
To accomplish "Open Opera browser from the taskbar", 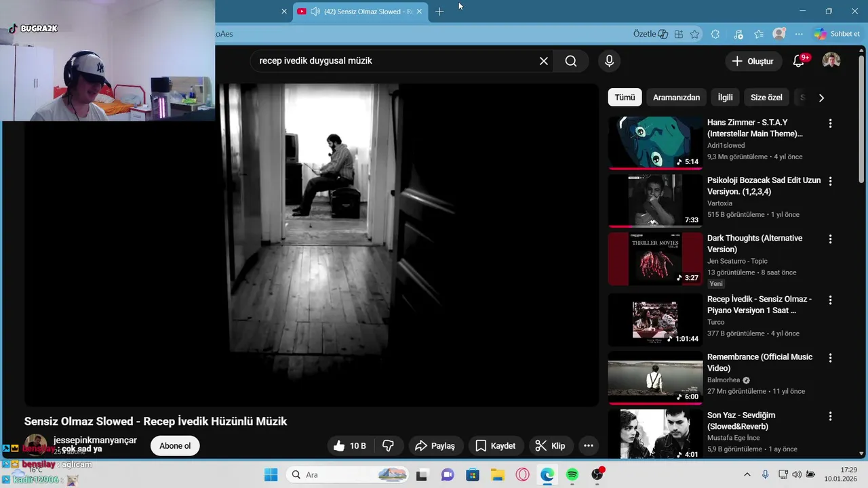I will coord(522,474).
